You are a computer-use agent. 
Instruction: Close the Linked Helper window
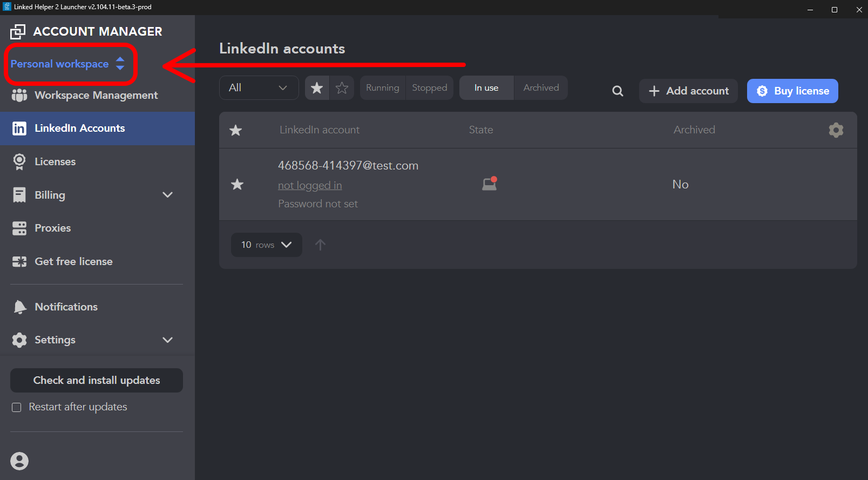[859, 9]
